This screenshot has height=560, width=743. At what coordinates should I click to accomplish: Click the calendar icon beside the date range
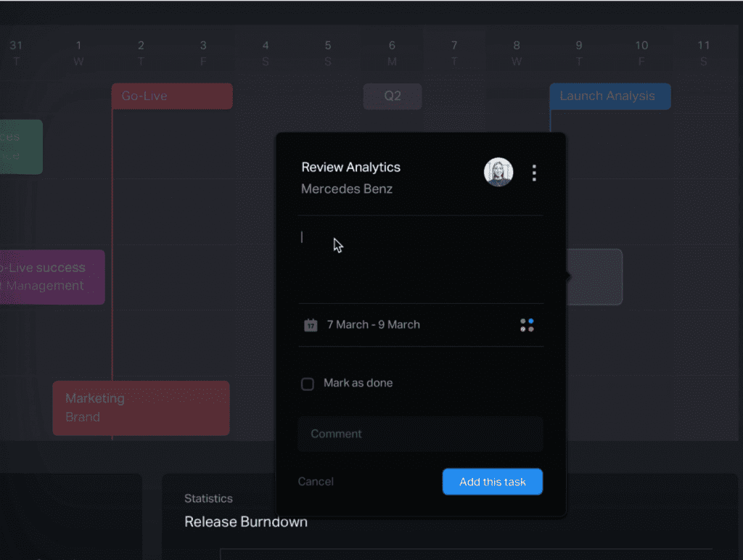pos(311,325)
